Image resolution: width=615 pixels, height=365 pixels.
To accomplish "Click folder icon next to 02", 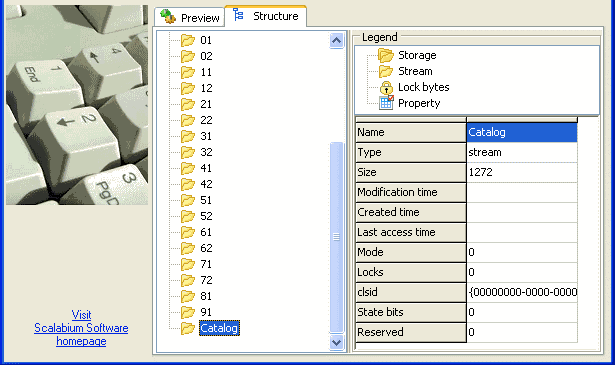I will [188, 56].
